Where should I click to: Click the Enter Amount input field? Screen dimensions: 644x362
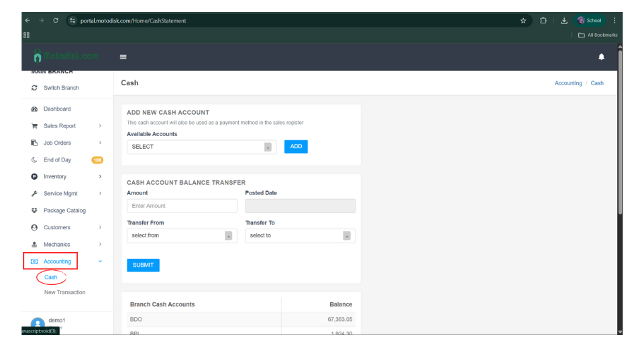[x=182, y=206]
